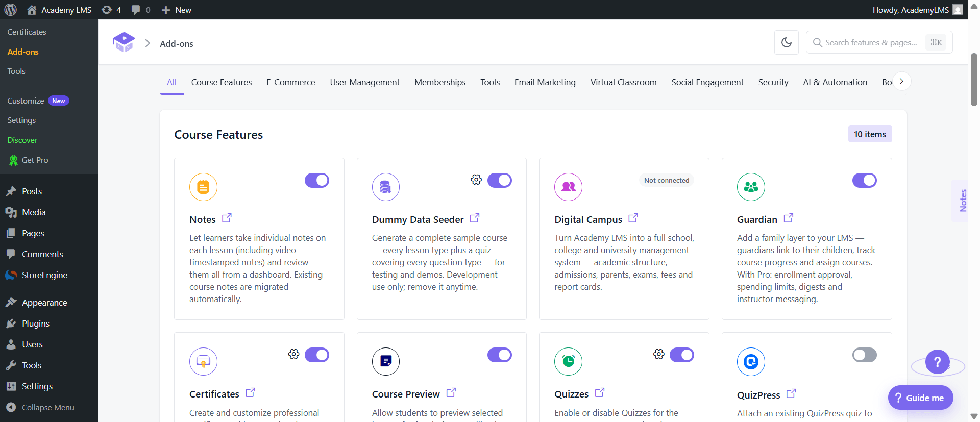The height and width of the screenshot is (422, 980).
Task: Open Certificates add-on settings gear
Action: point(293,354)
